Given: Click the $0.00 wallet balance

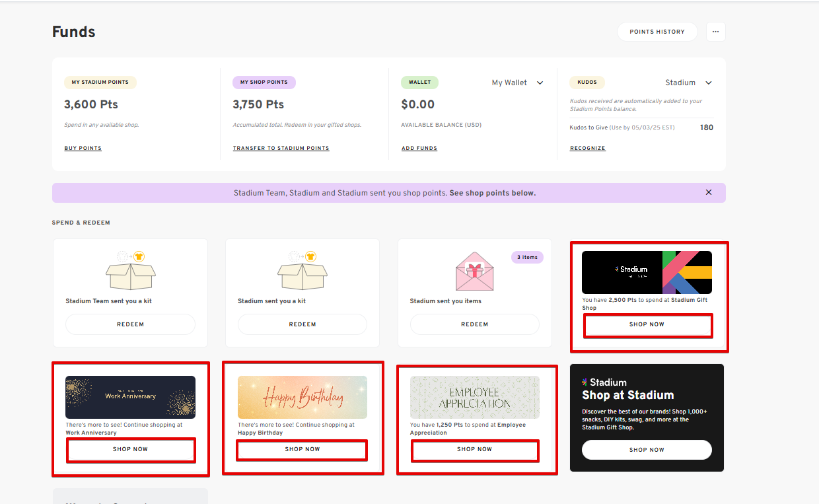Looking at the screenshot, I should pyautogui.click(x=418, y=104).
